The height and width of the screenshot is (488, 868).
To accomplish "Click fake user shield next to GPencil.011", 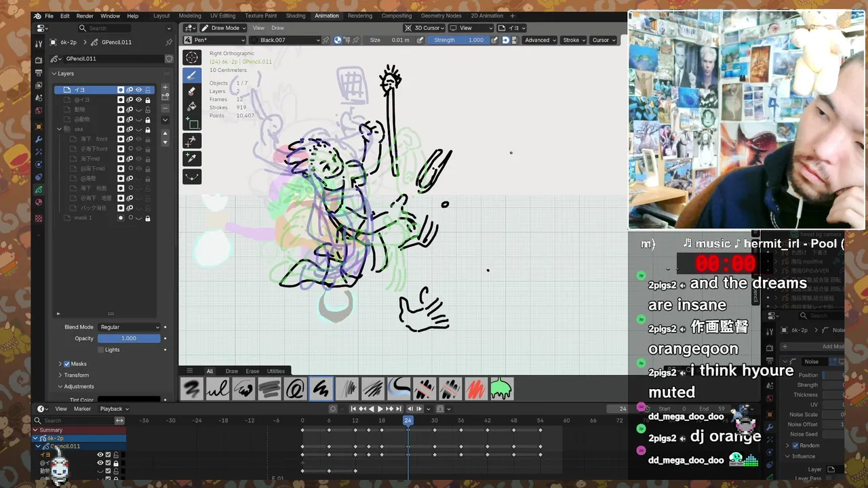I will [x=169, y=58].
